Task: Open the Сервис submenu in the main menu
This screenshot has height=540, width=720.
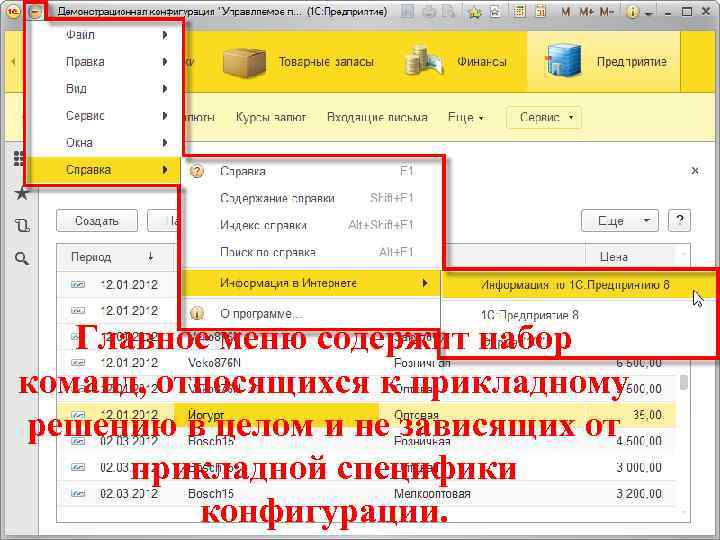Action: [x=103, y=116]
